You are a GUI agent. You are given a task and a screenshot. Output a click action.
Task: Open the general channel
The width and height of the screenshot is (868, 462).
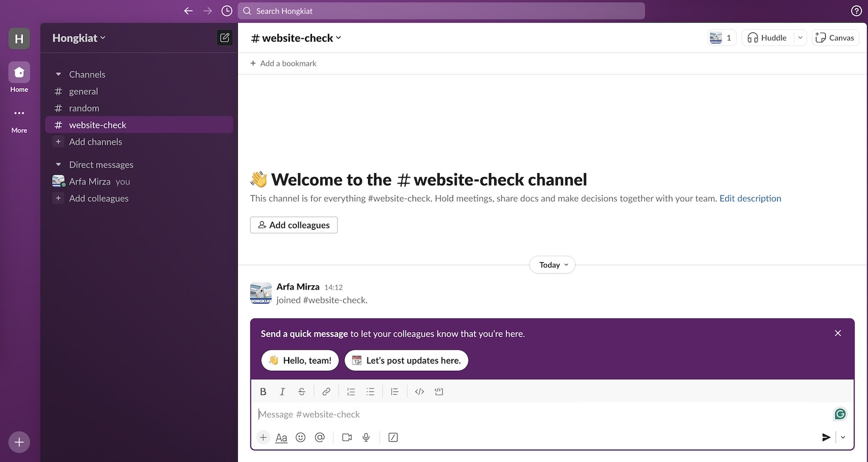(x=139, y=91)
